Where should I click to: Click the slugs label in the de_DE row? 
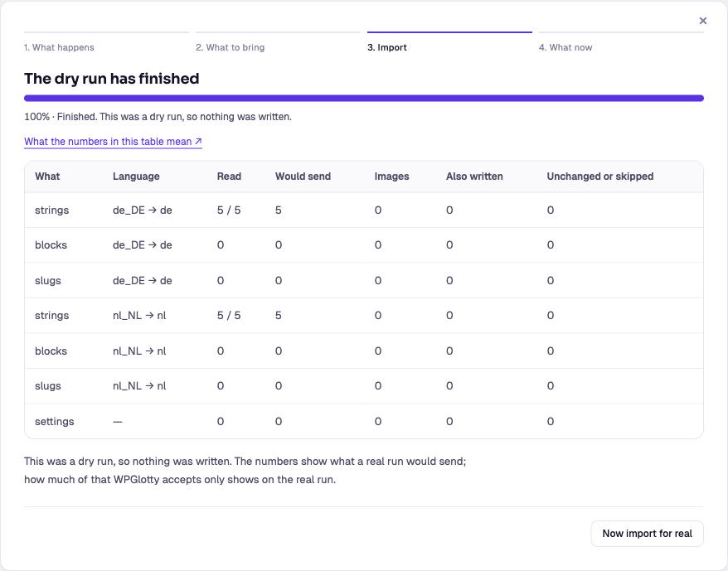pos(48,281)
